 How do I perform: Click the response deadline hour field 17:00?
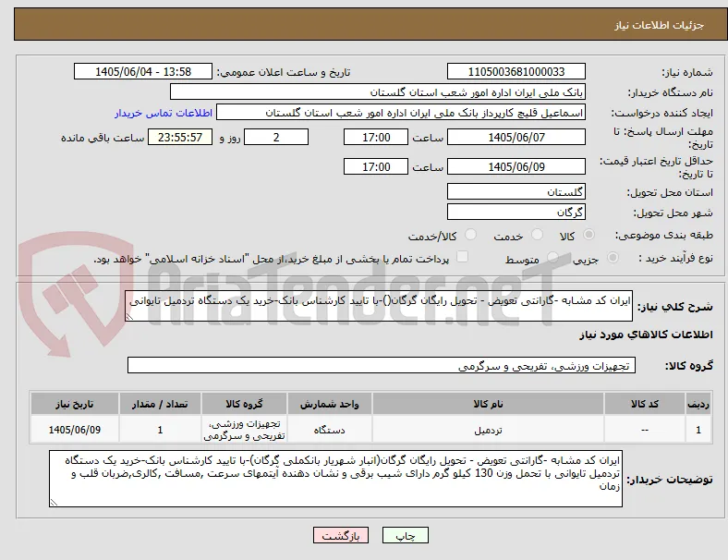tap(376, 137)
